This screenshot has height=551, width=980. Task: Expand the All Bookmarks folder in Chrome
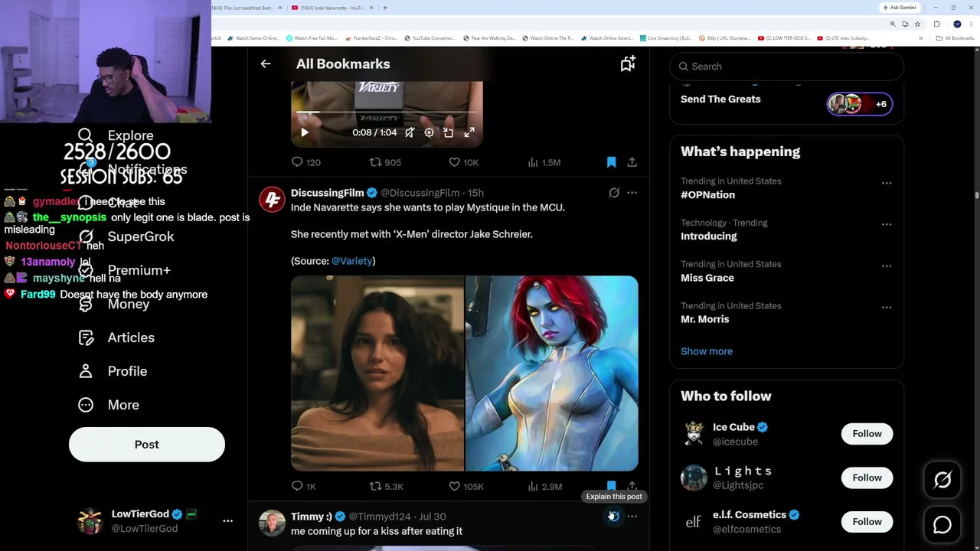pos(955,38)
